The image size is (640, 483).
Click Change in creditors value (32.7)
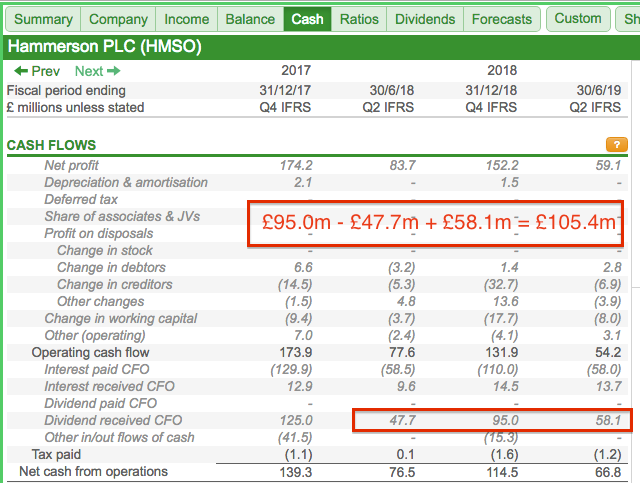click(x=501, y=285)
